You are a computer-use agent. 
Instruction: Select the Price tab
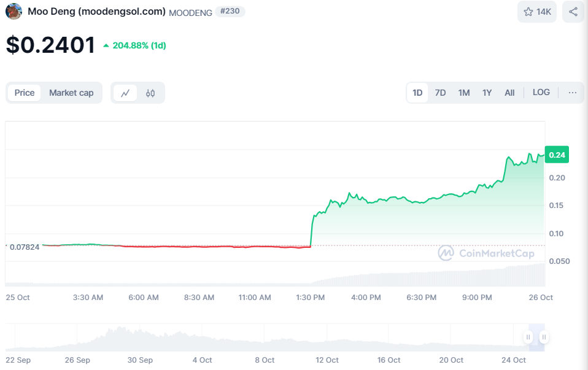tap(25, 93)
